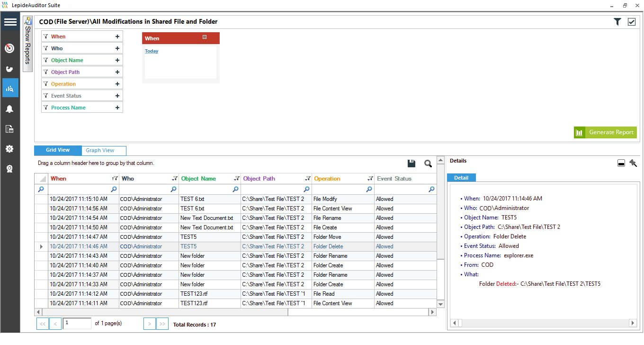This screenshot has height=345, width=644.
Task: Click search icon in Operation filter row
Action: 369,190
